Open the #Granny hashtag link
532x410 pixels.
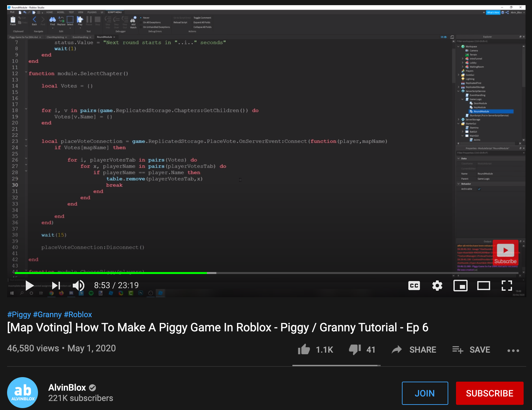[x=47, y=315]
